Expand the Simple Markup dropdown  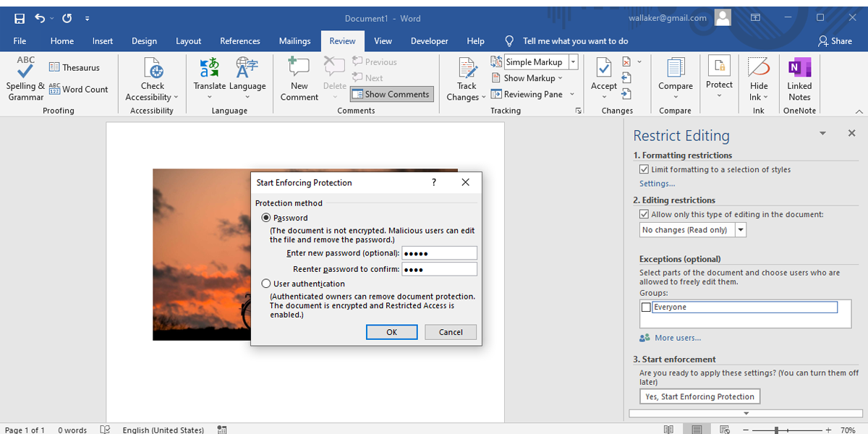[573, 62]
